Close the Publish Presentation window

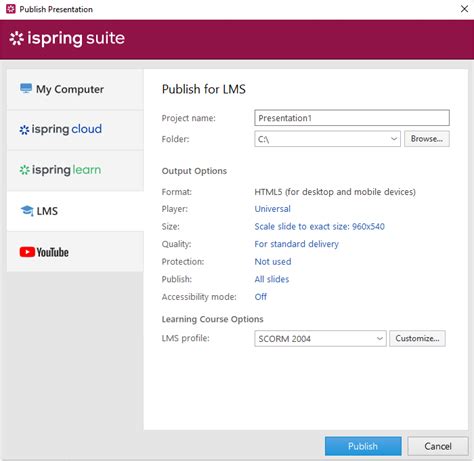tap(464, 9)
